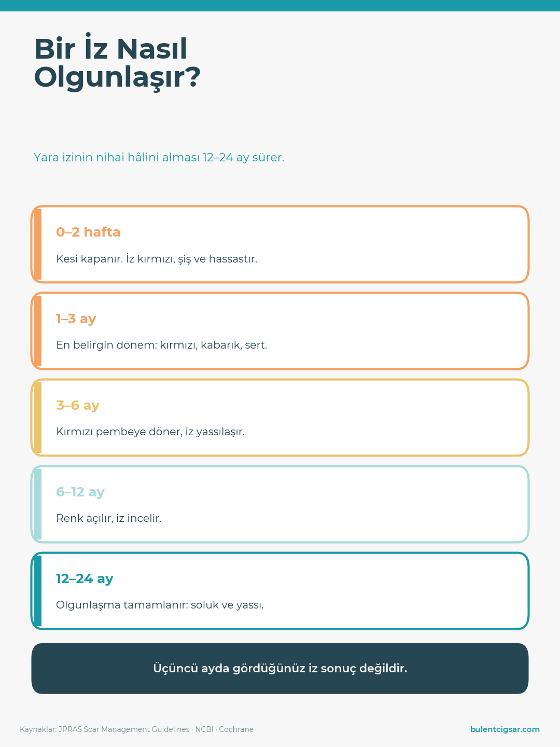The image size is (560, 747).
Task: Select text 'Kırmızı pembeye döner, iz yassılaşır.'
Action: click(x=150, y=432)
